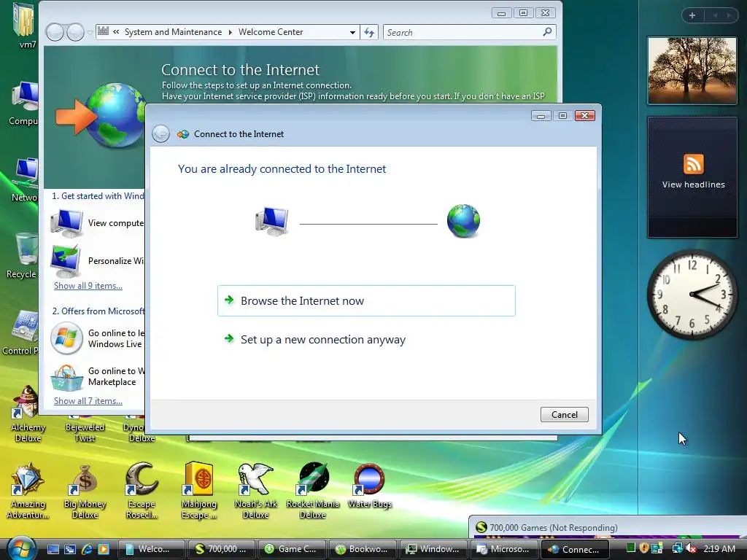
Task: Switch to Window... taskbar button
Action: coord(433,549)
